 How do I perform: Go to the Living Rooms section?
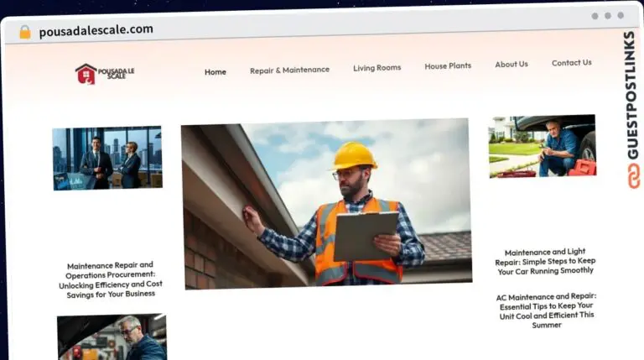click(x=377, y=68)
